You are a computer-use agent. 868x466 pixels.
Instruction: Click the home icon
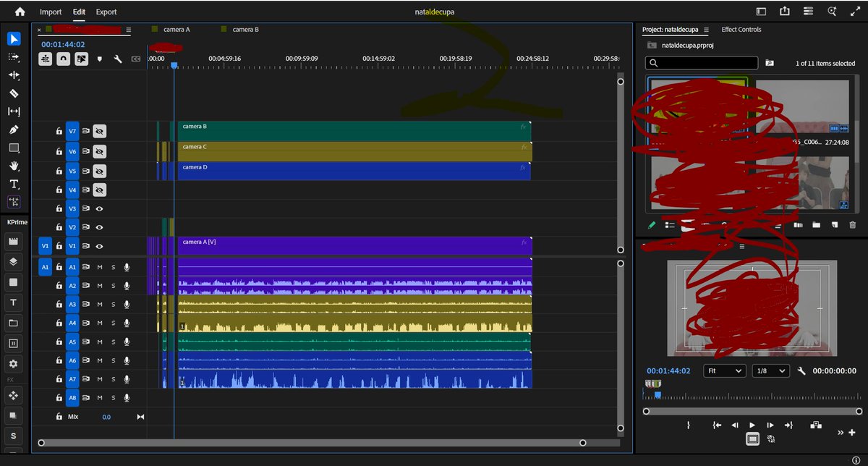[20, 12]
